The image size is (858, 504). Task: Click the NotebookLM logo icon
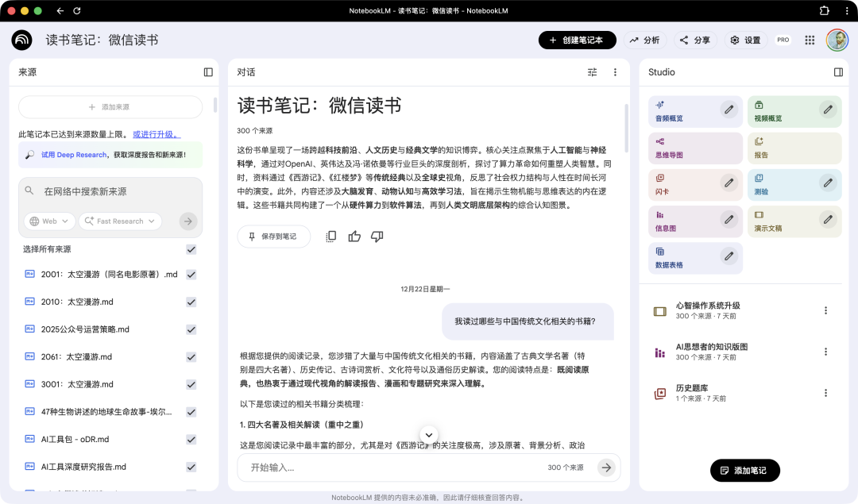point(22,40)
